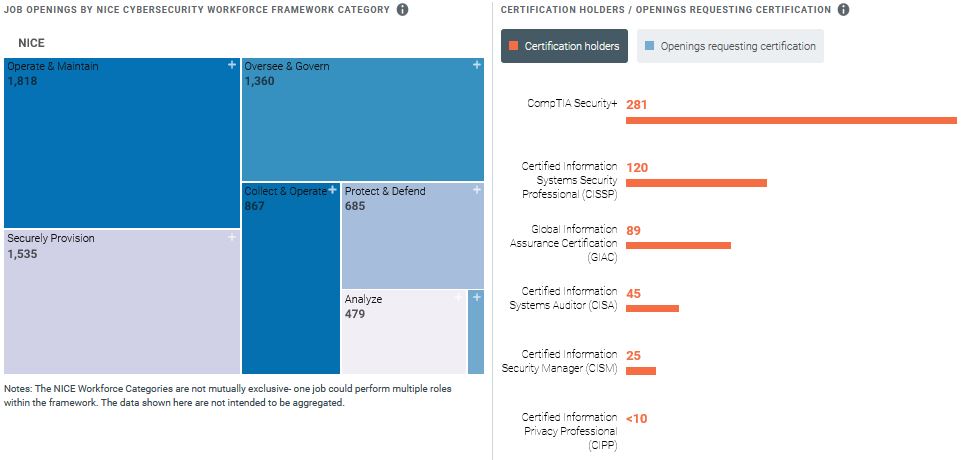Select the Operate & Maintain 1,818 tile

coord(120,145)
